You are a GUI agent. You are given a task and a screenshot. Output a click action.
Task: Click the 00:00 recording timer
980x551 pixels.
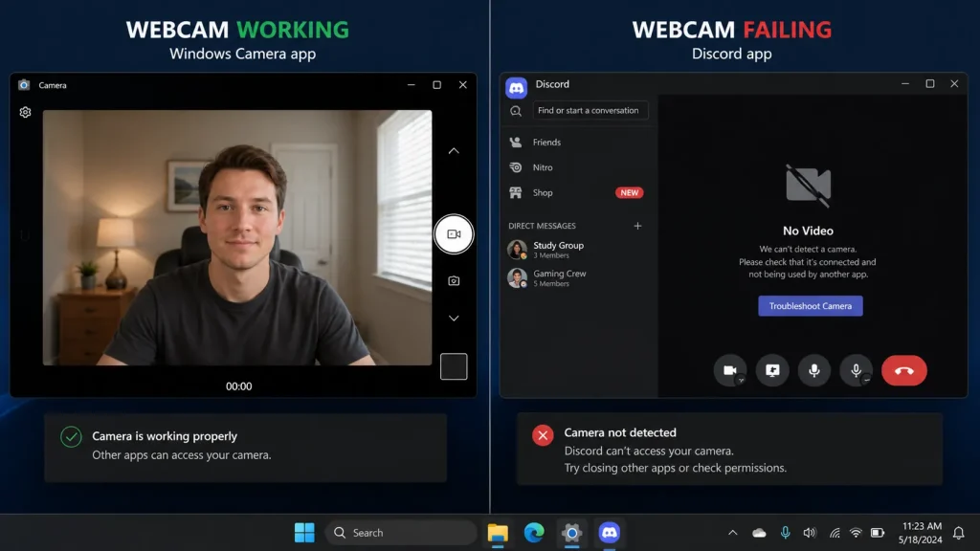click(238, 386)
